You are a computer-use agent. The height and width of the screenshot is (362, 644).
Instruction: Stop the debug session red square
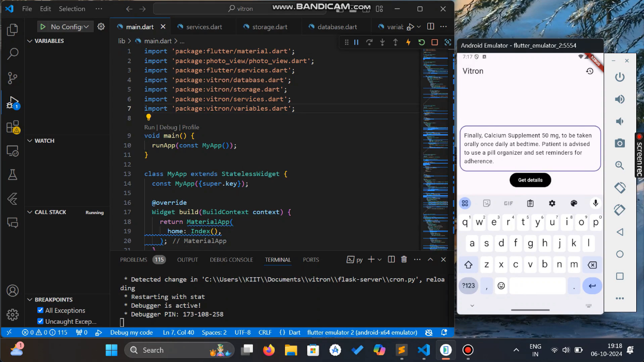tap(435, 42)
